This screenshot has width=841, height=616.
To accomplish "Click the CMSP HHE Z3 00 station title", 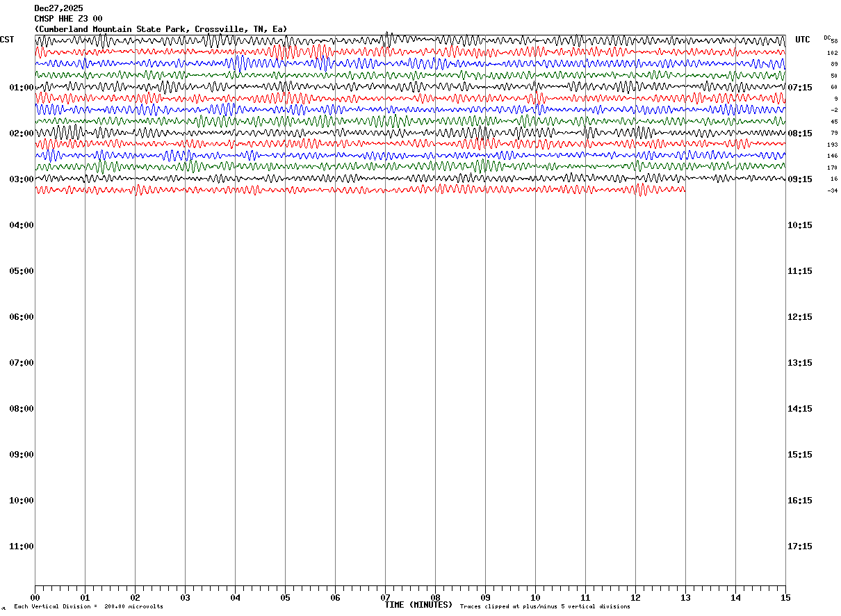I will 69,19.
